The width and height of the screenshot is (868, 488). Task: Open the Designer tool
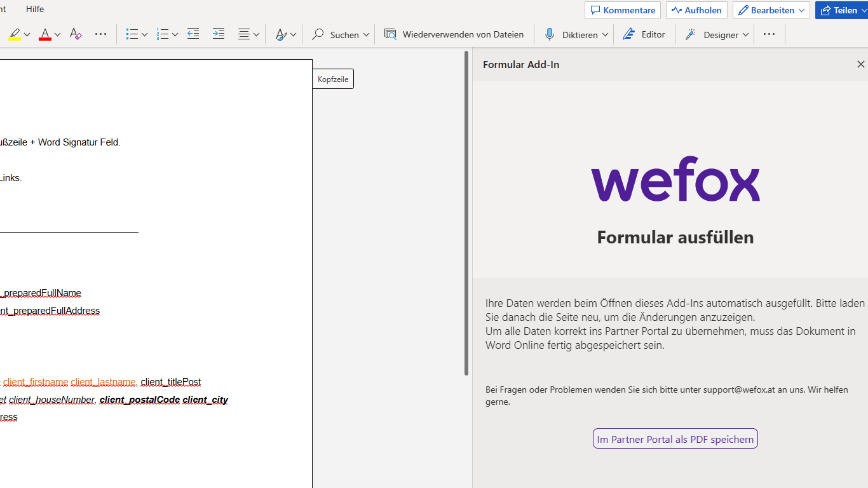pyautogui.click(x=711, y=34)
